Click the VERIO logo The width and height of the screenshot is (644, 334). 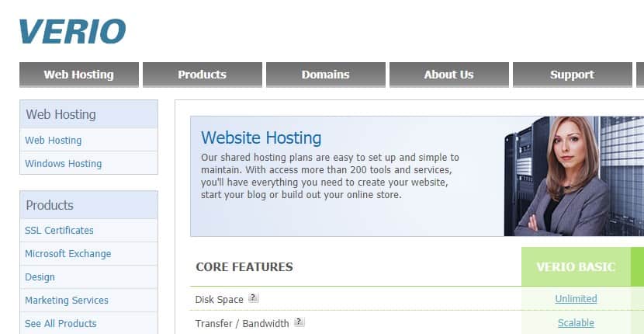[x=72, y=32]
